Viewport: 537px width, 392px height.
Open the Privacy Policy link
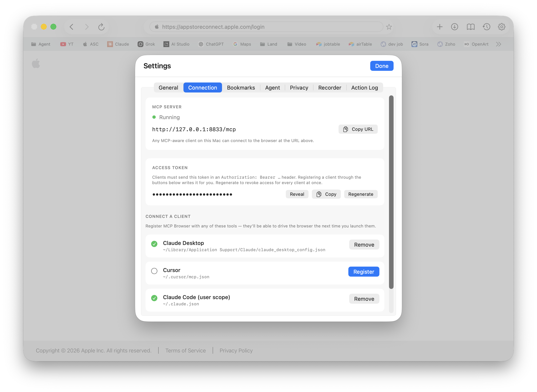[x=236, y=351]
